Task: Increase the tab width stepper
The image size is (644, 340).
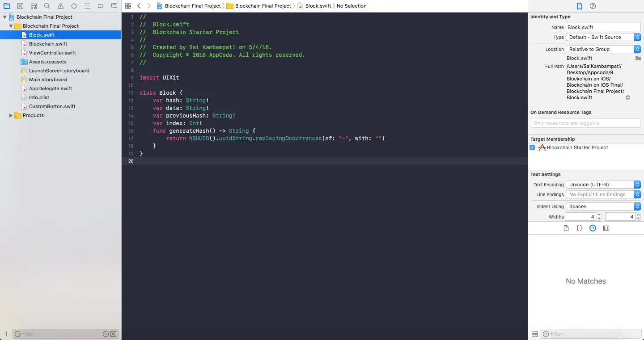Action: 599,215
